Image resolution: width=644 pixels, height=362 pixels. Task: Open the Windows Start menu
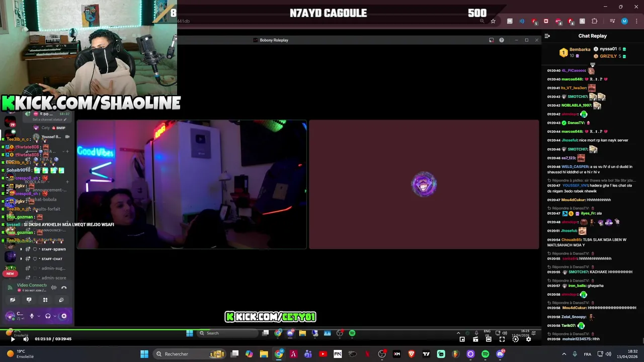[x=144, y=354]
